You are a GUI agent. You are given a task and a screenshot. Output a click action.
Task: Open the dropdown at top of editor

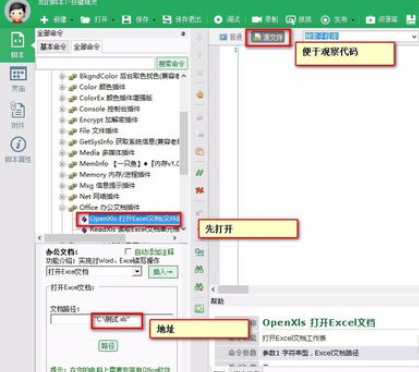[414, 36]
